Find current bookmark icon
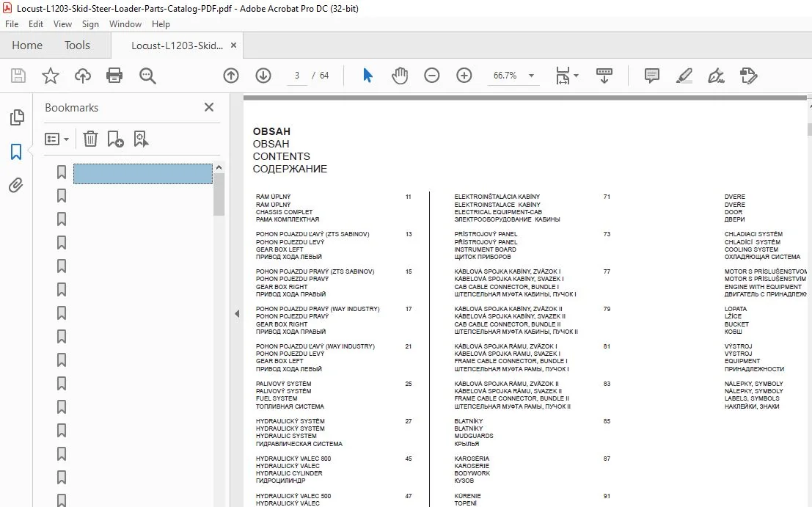 [141, 139]
